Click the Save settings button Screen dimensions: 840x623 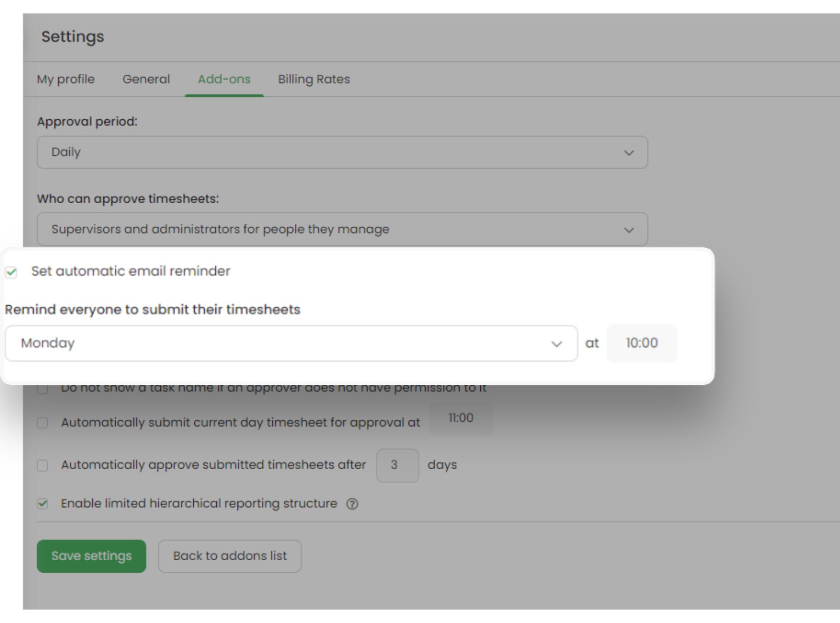click(91, 556)
